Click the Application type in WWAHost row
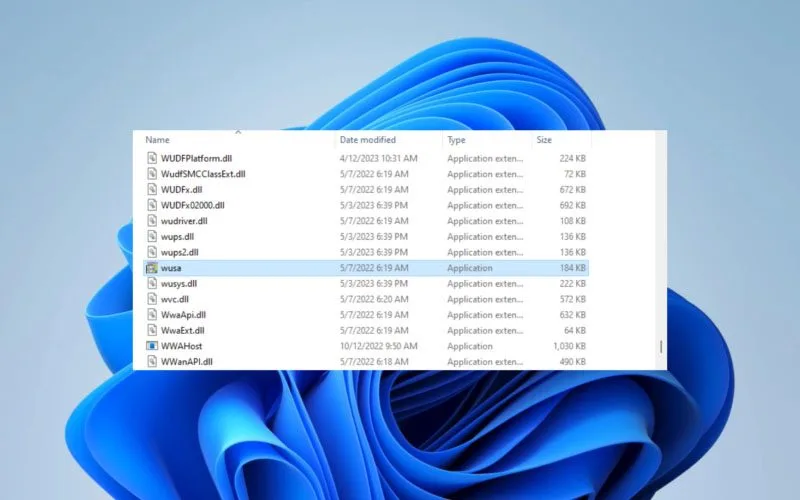Viewport: 800px width, 500px height. (470, 346)
